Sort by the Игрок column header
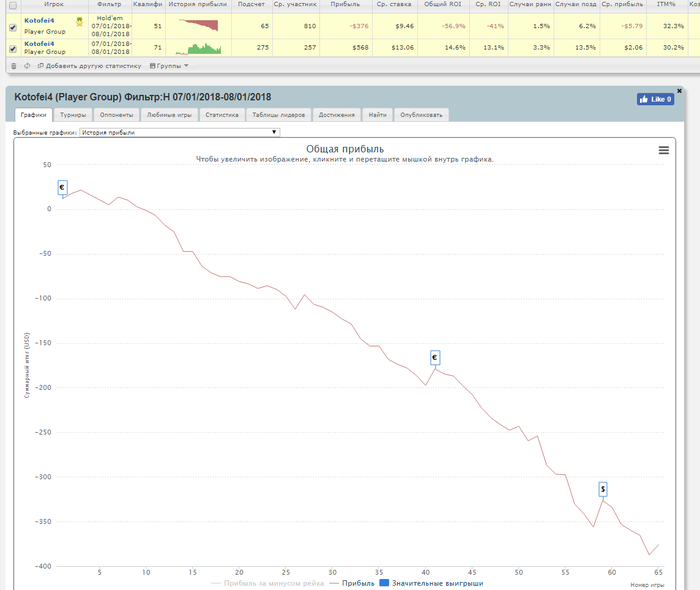Image resolution: width=700 pixels, height=590 pixels. pos(54,4)
